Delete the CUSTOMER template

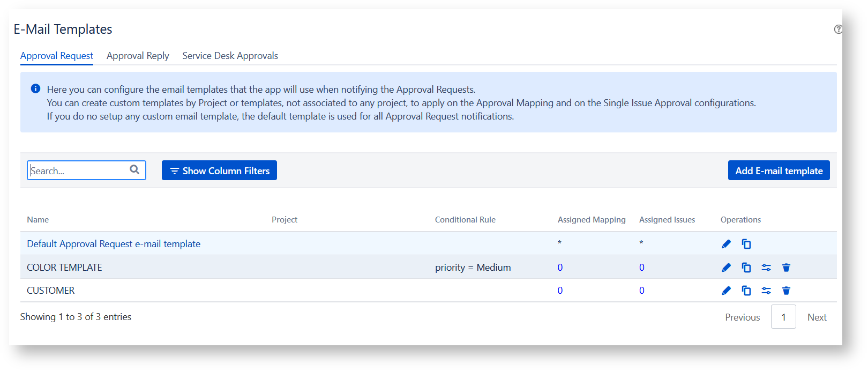click(786, 291)
